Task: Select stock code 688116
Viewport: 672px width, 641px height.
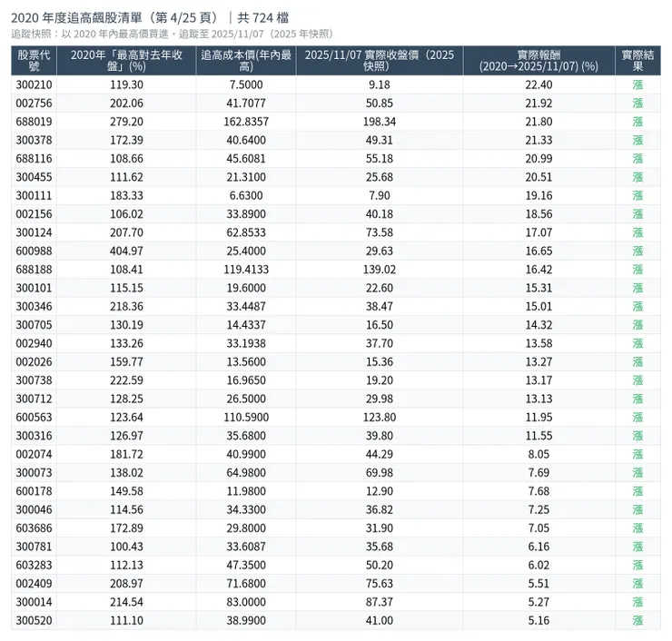Action: pyautogui.click(x=34, y=159)
